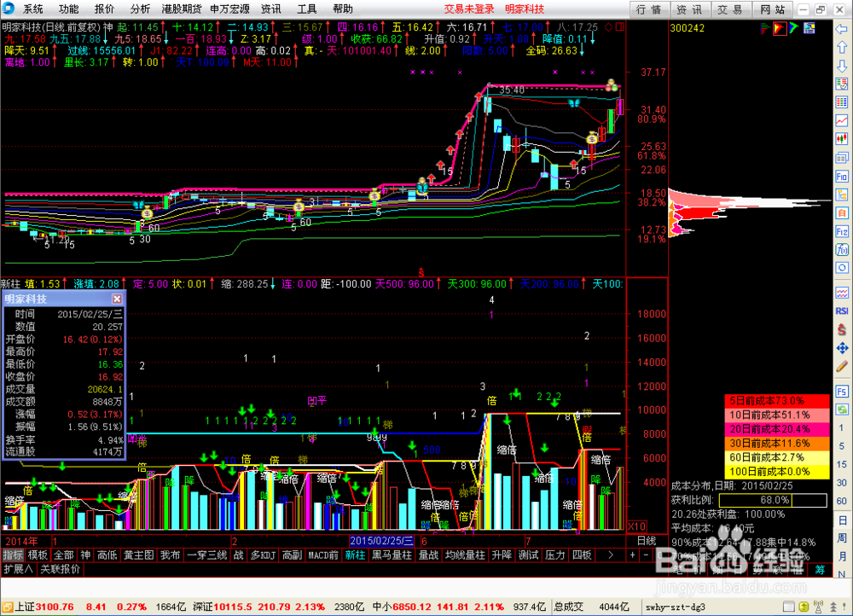853x616 pixels.
Task: Click the up arrow icon in sidebar
Action: [842, 47]
